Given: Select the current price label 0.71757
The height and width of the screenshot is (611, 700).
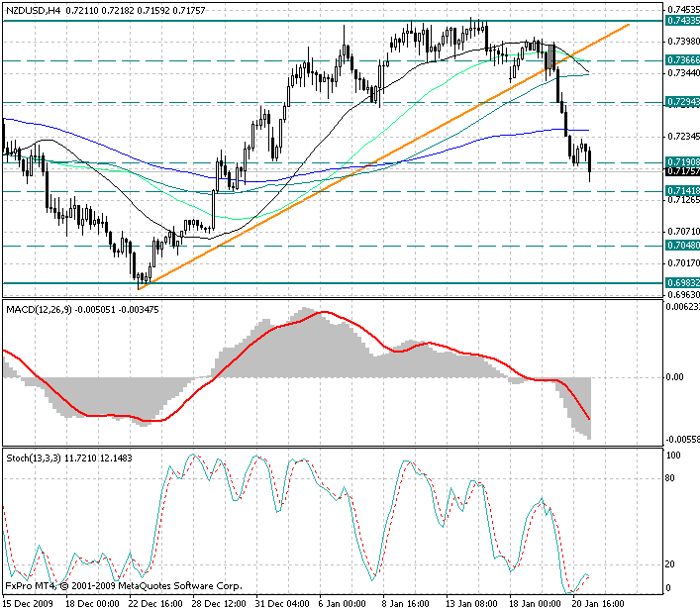Looking at the screenshot, I should point(680,171).
